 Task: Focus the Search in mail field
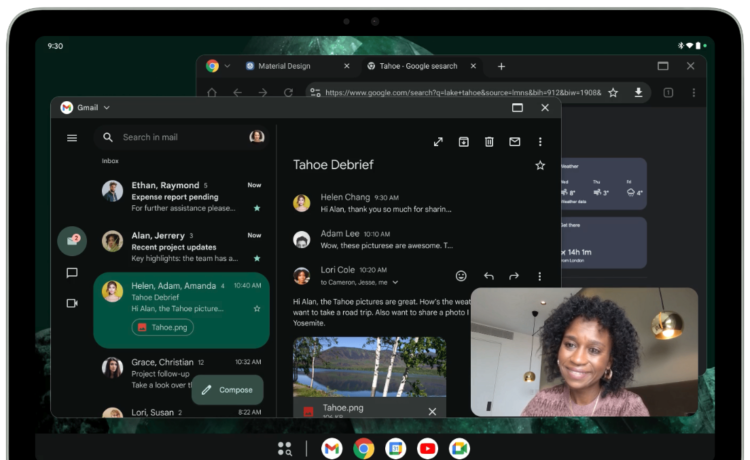[x=182, y=137]
